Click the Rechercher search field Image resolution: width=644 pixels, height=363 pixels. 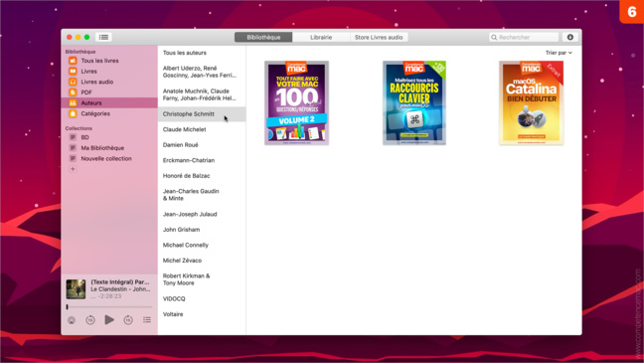(x=524, y=37)
